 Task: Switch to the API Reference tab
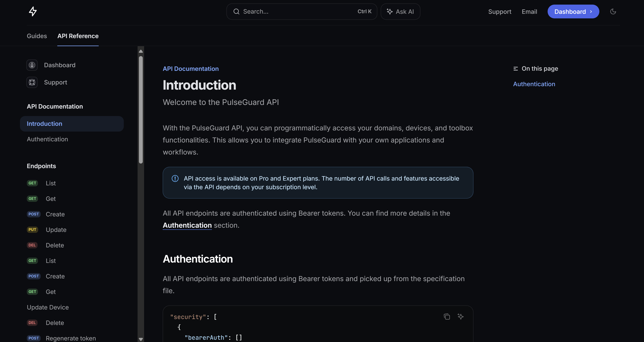(78, 36)
